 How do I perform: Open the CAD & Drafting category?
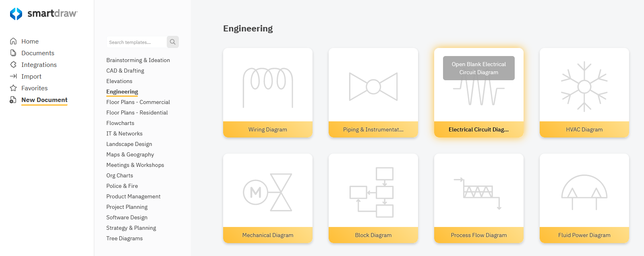point(125,71)
